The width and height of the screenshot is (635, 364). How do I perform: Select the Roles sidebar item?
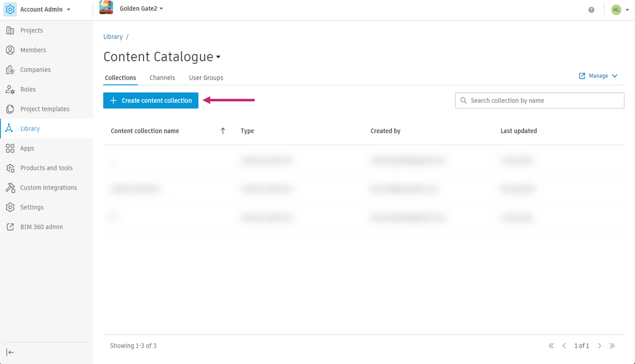28,89
